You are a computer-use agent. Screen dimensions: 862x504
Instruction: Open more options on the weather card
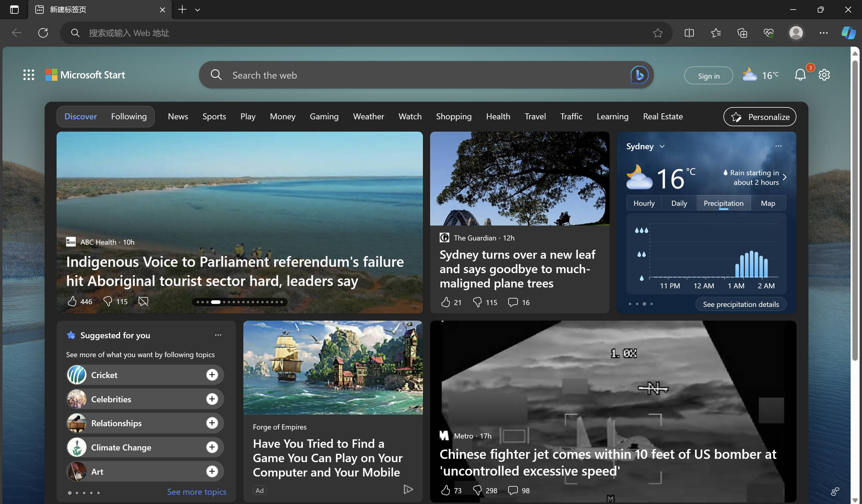778,146
